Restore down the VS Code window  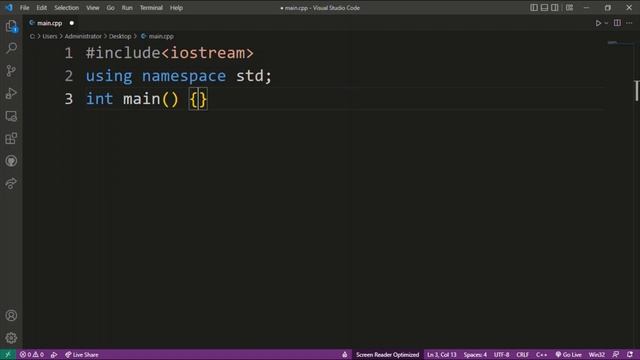coord(608,7)
